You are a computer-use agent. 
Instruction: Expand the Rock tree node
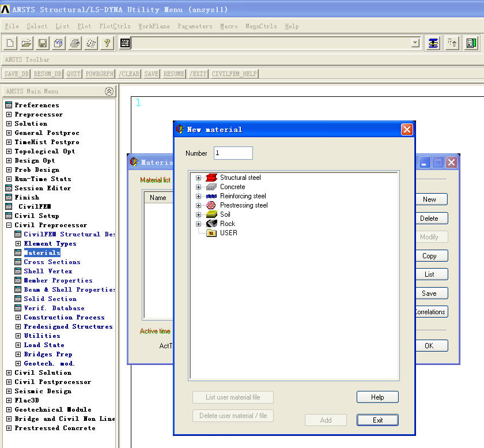pos(198,224)
